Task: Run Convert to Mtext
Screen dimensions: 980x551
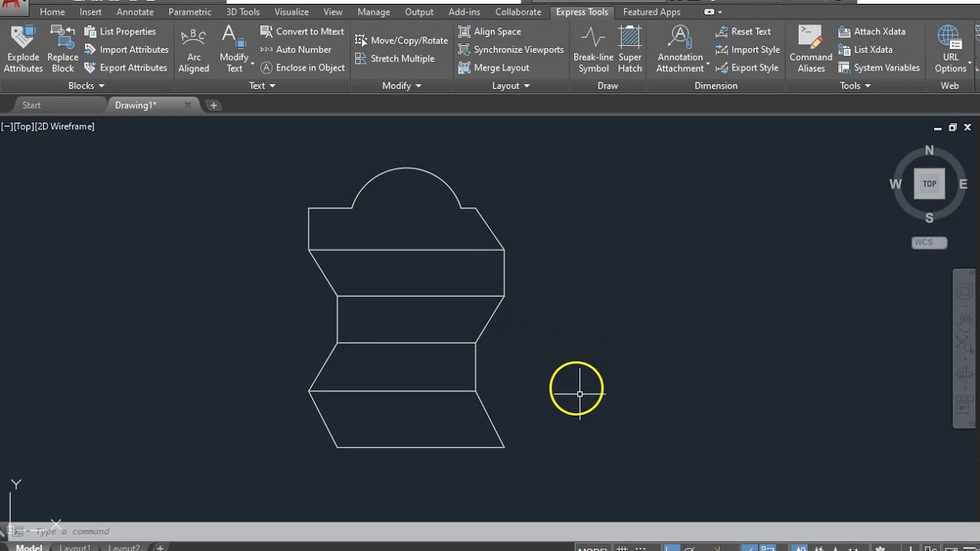Action: click(x=302, y=31)
